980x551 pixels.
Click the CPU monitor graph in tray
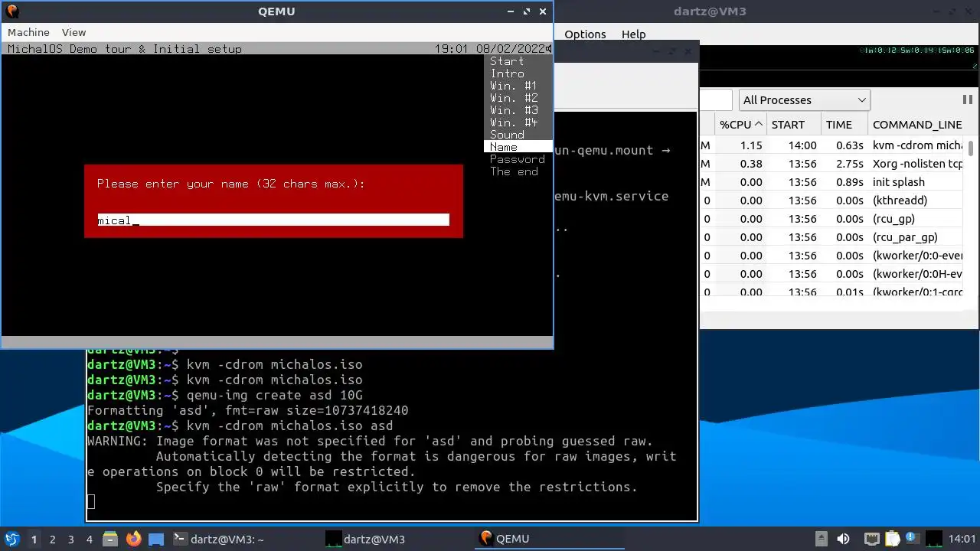[935, 539]
